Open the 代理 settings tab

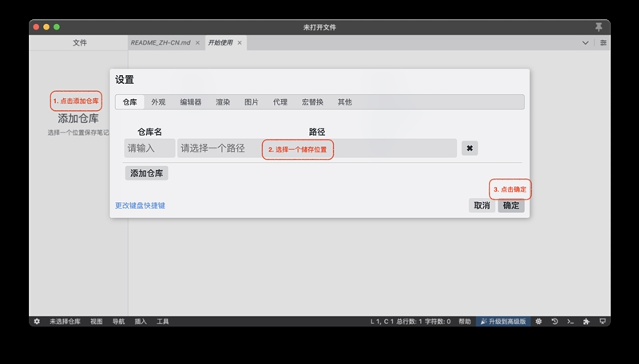click(x=280, y=102)
